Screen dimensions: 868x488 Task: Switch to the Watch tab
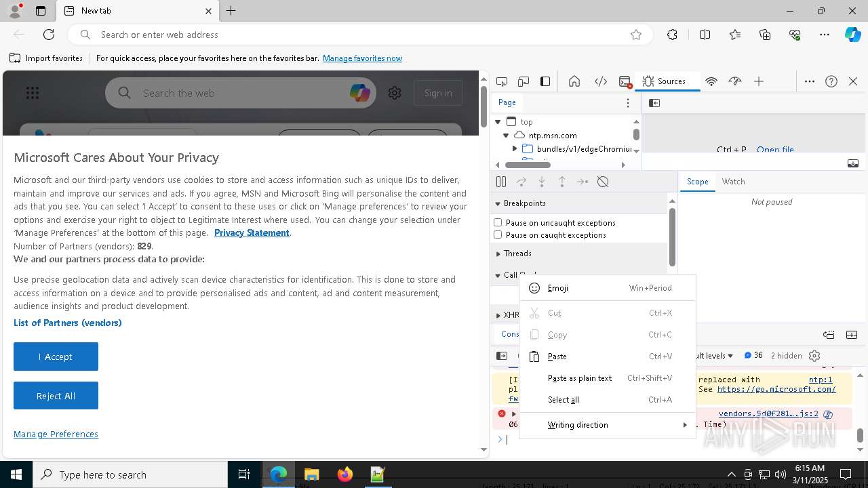click(x=733, y=182)
